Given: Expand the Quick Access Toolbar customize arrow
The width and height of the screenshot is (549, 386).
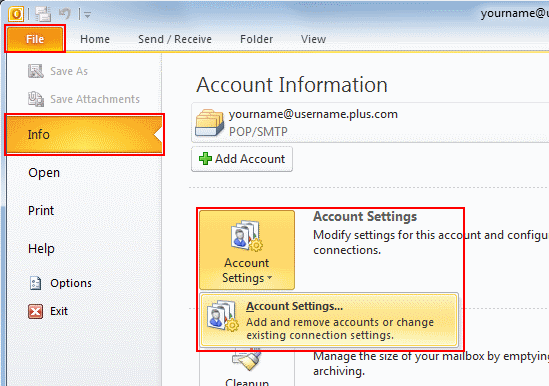Looking at the screenshot, I should coord(87,15).
